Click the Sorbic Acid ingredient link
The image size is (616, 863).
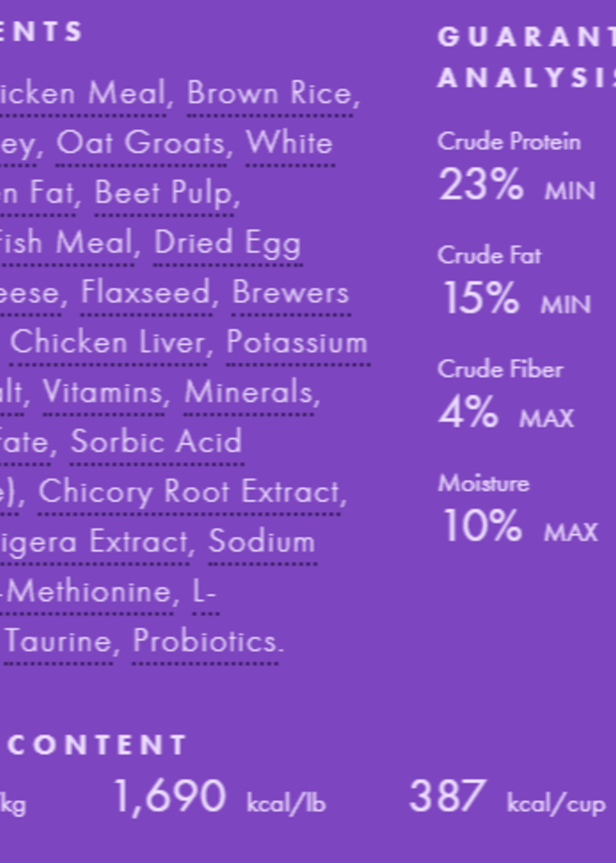coord(156,442)
